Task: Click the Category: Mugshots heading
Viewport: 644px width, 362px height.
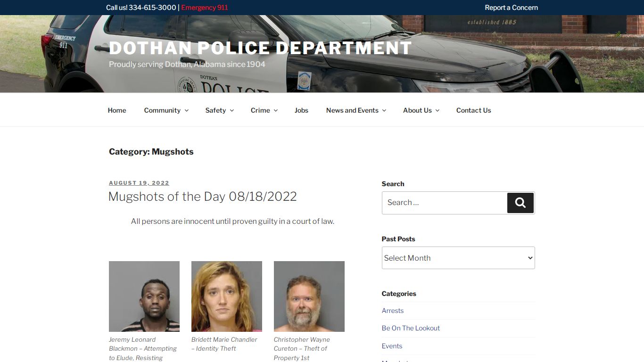Action: (151, 151)
